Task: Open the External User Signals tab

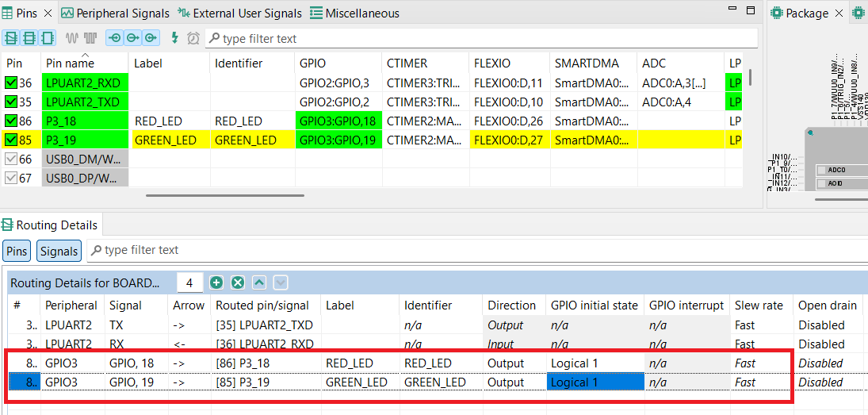Action: click(240, 13)
